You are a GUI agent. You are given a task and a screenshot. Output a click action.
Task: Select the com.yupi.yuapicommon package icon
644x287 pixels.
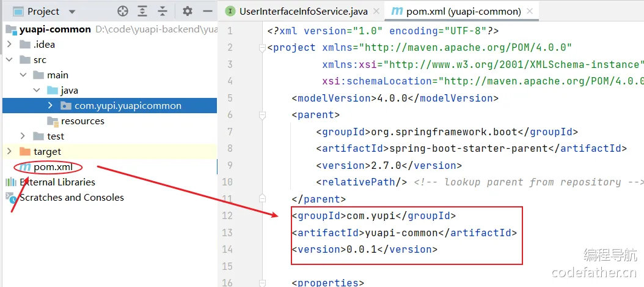pos(66,106)
